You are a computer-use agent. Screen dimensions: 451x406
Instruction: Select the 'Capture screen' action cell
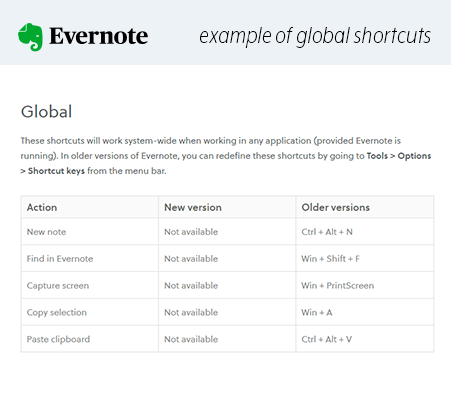[x=90, y=286]
